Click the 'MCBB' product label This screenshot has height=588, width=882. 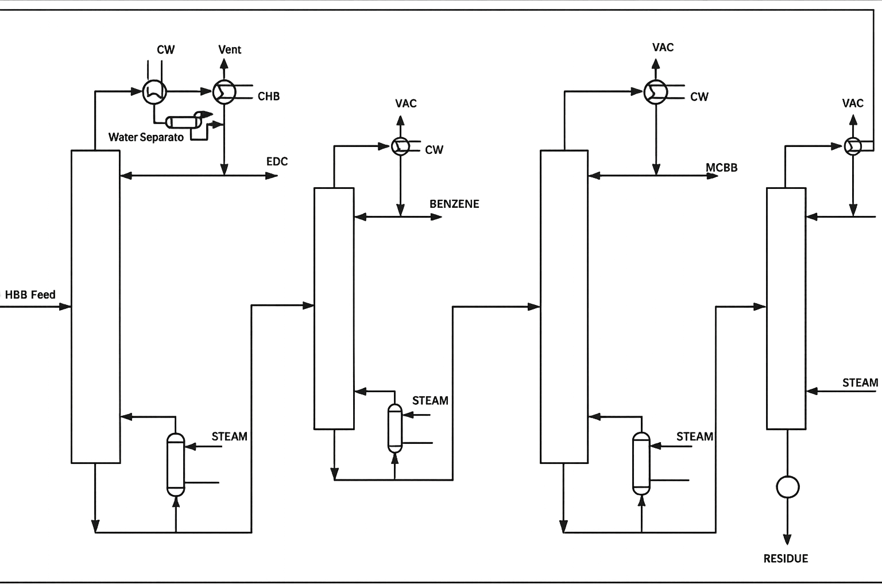[x=722, y=168]
